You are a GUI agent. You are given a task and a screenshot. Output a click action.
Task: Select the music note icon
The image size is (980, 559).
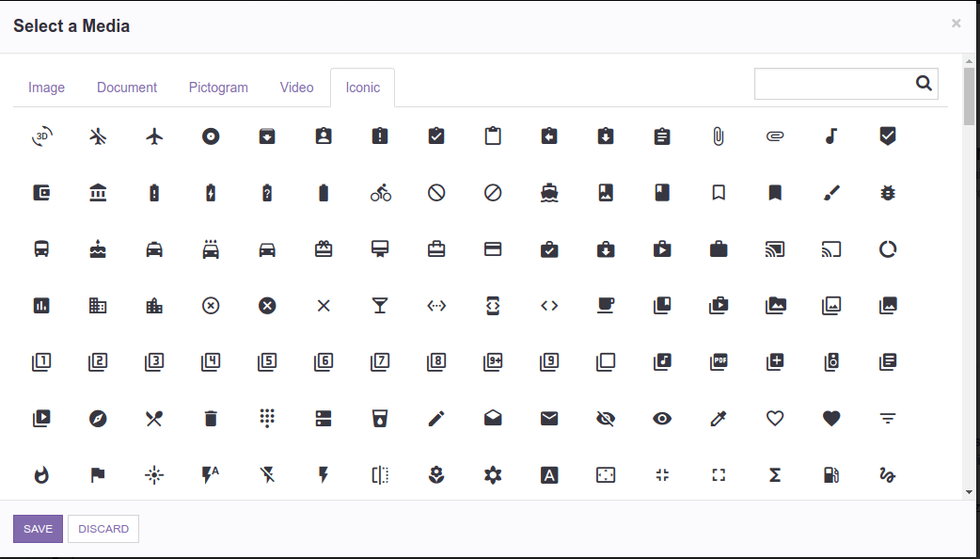tap(831, 136)
